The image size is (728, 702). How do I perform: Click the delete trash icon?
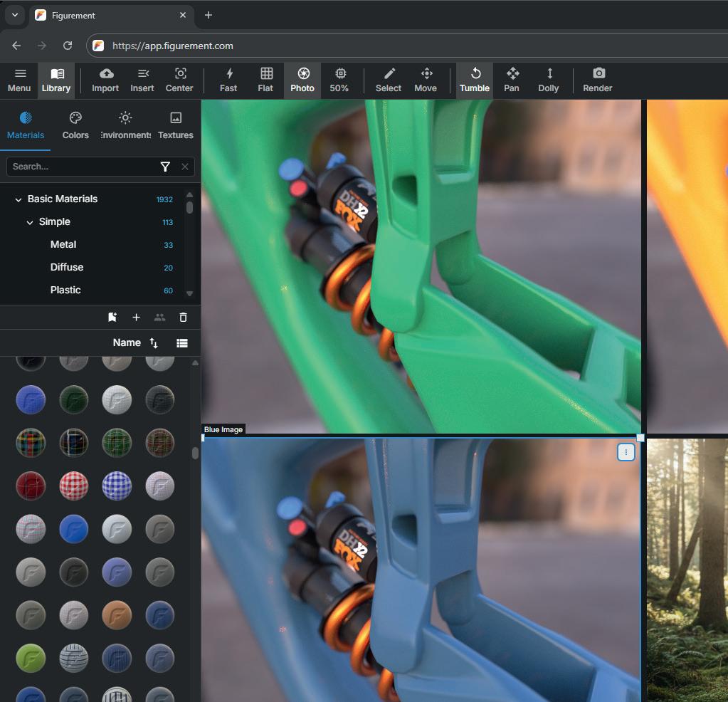183,318
